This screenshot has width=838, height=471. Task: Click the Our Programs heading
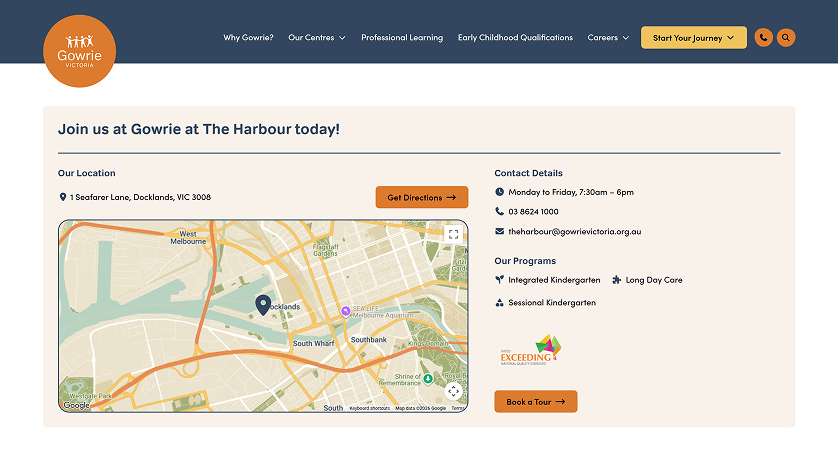tap(525, 261)
